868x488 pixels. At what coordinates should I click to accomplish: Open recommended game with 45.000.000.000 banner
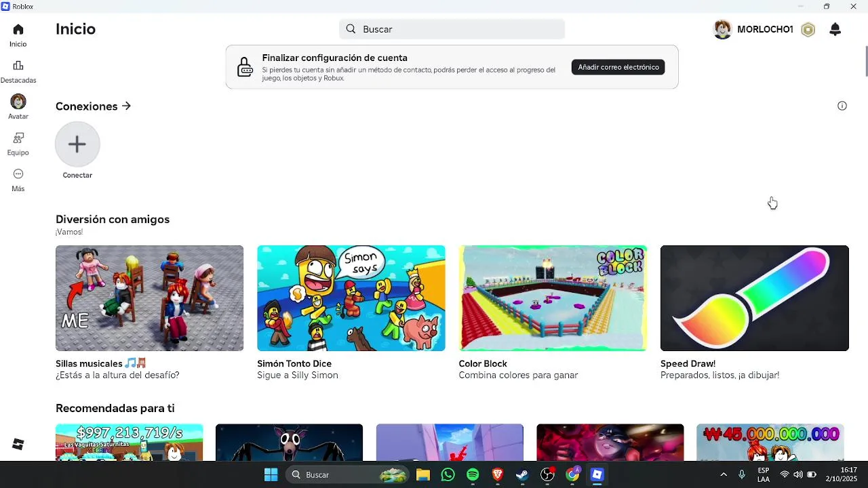(770, 443)
